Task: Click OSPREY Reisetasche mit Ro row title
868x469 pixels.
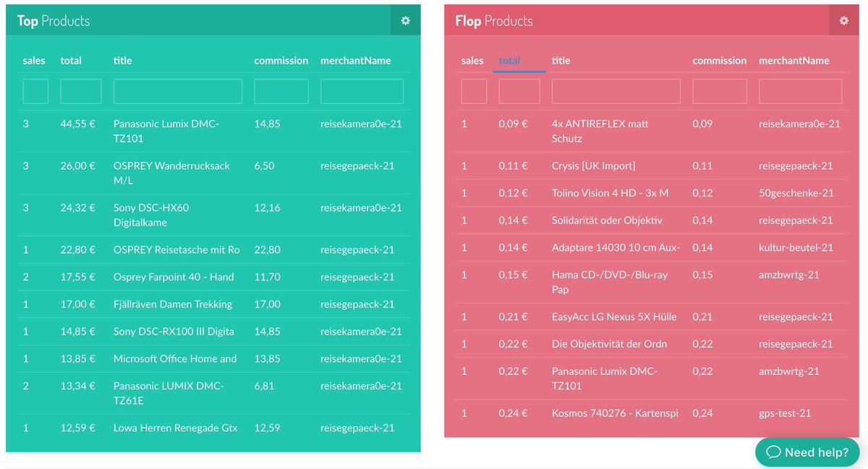Action: click(176, 249)
